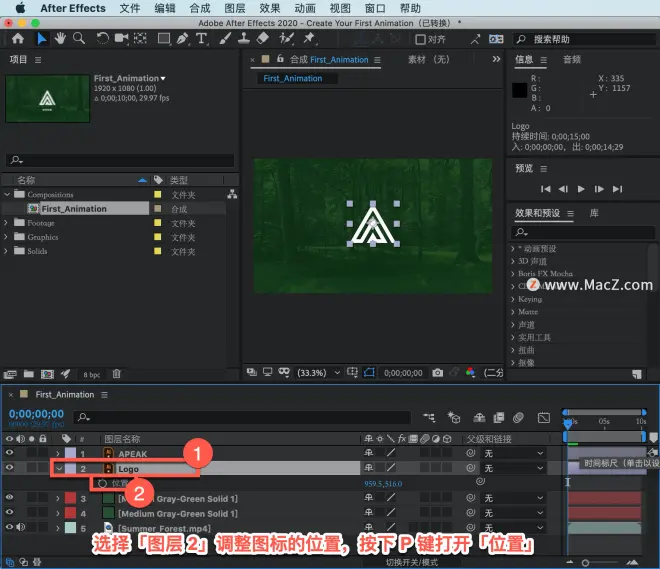Select the Brush tool
The width and height of the screenshot is (660, 569).
tap(225, 39)
